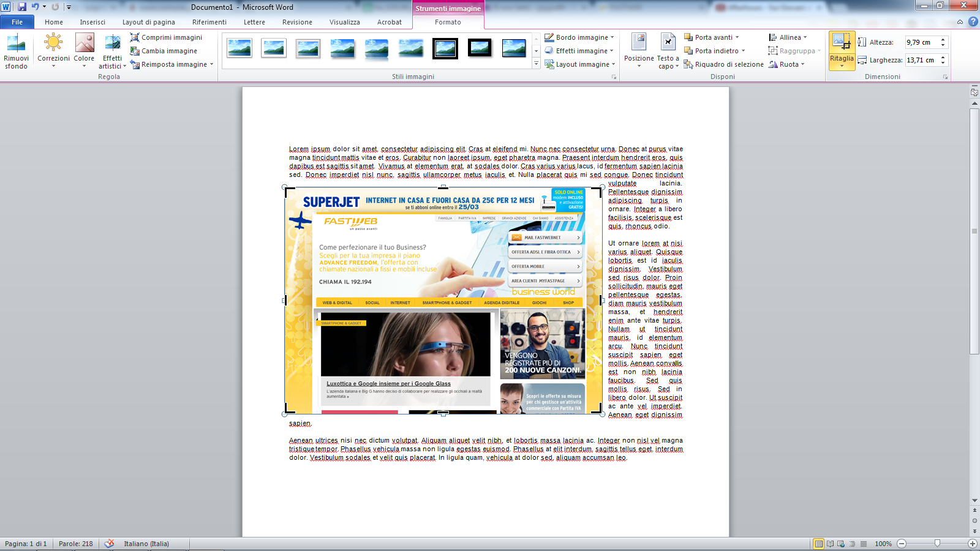980x551 pixels.
Task: Click the spelling check status icon
Action: point(109,544)
